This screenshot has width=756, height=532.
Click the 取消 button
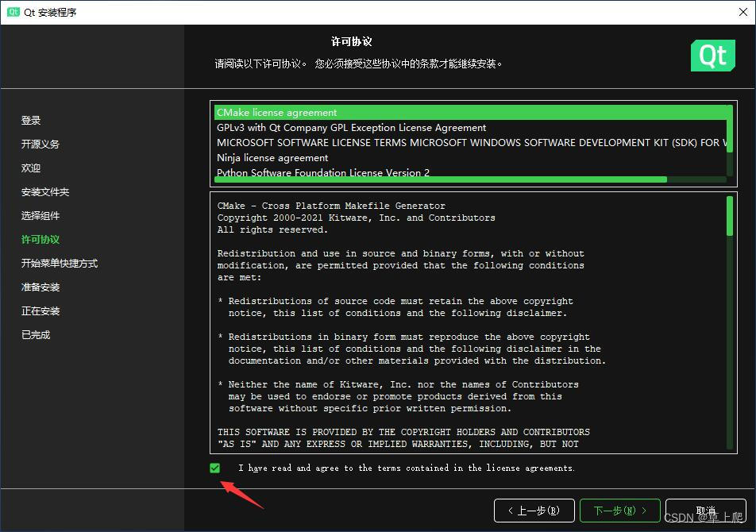[705, 511]
